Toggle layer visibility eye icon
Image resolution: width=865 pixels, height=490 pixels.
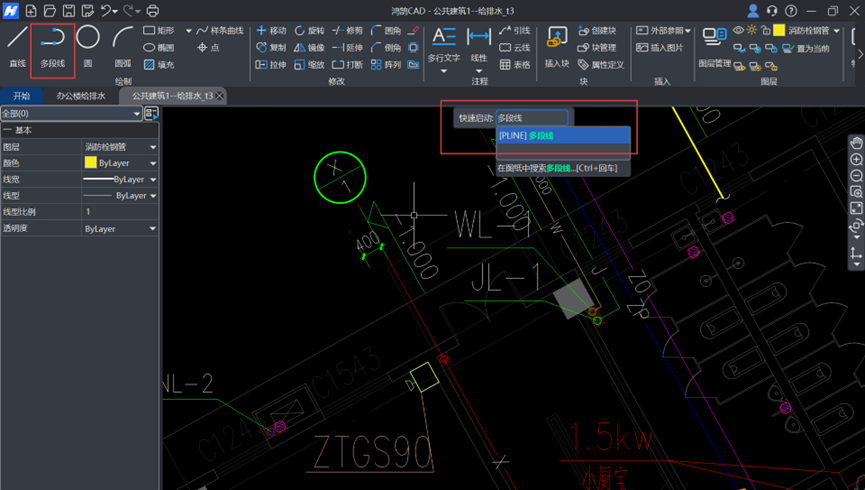click(739, 31)
